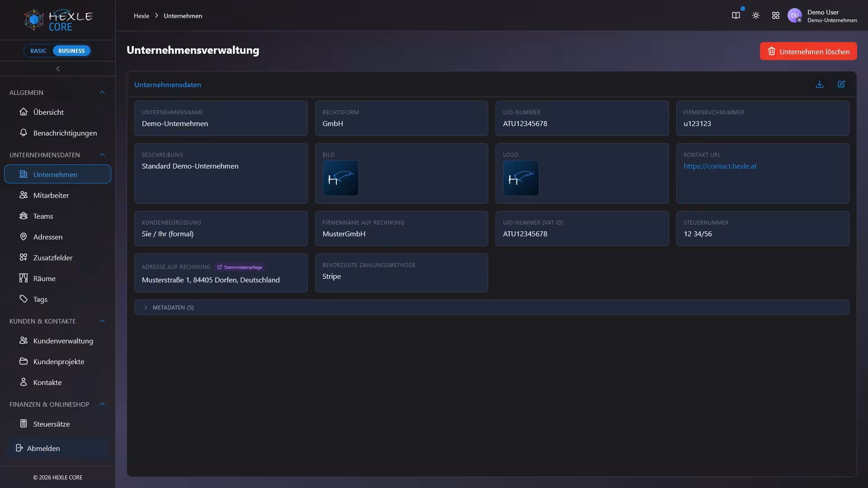Open the apps grid icon

point(776,15)
